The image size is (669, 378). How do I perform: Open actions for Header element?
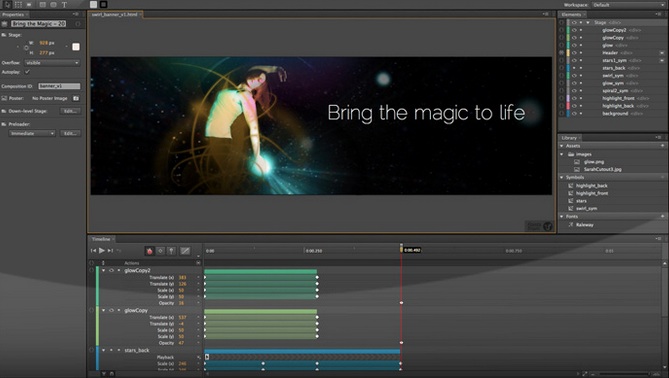coord(662,53)
